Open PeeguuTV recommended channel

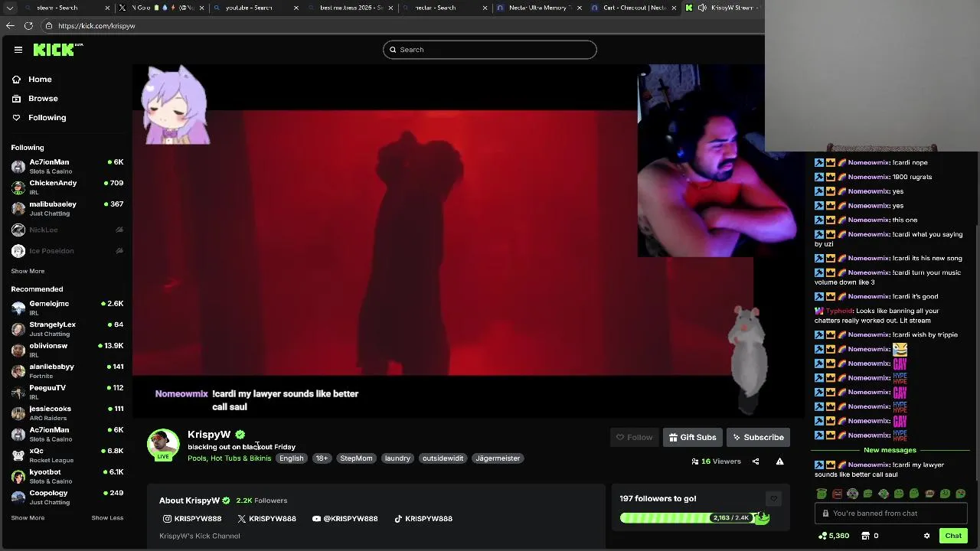67,392
